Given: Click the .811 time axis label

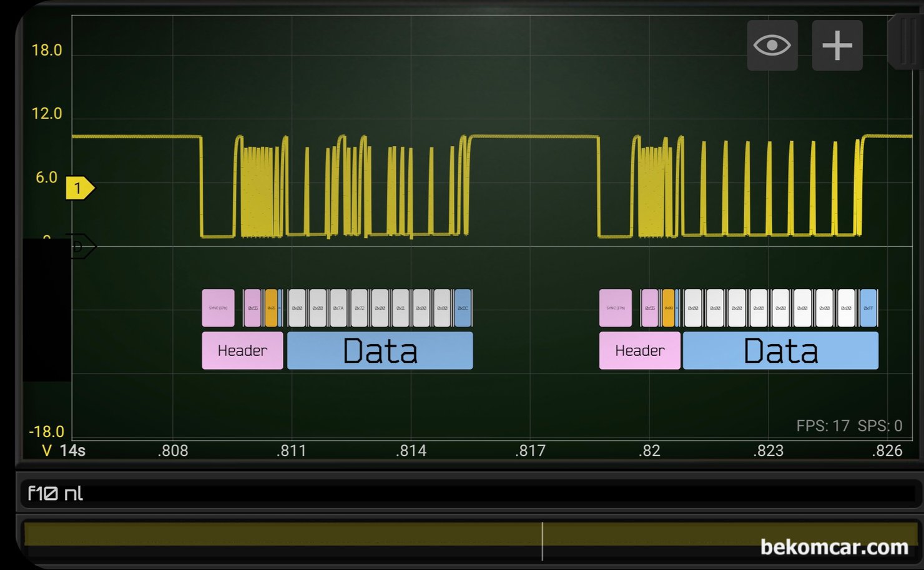Looking at the screenshot, I should tap(292, 451).
